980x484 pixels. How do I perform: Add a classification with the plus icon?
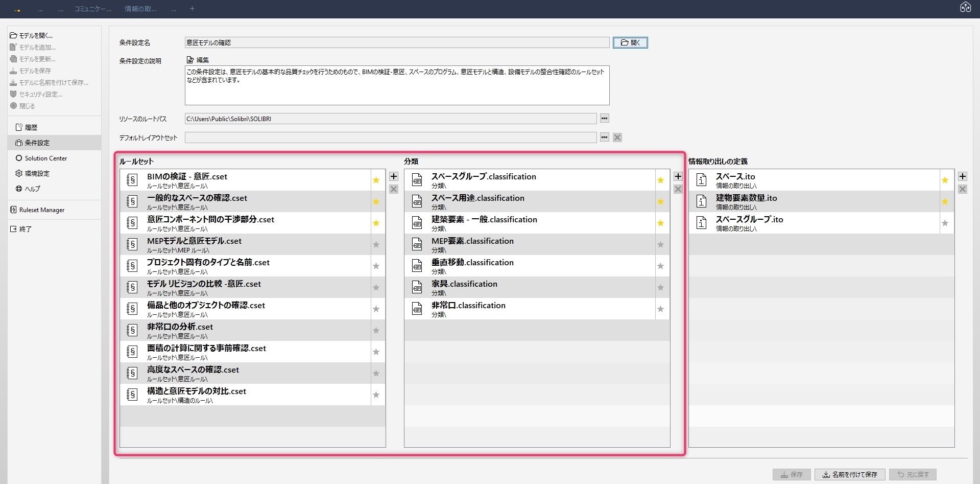click(678, 176)
